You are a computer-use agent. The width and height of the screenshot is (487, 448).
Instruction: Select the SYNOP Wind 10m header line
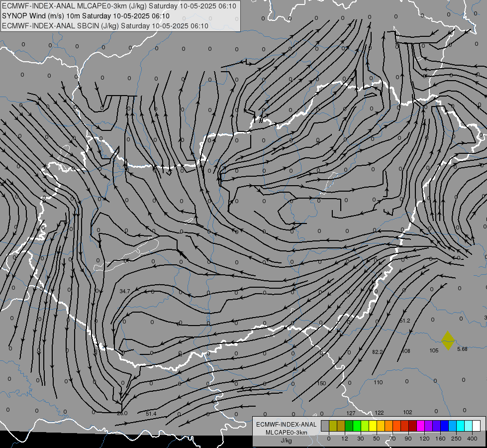pyautogui.click(x=86, y=16)
